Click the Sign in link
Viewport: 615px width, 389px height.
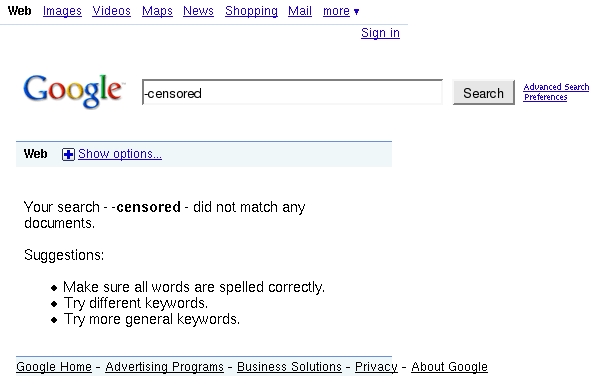click(x=380, y=33)
